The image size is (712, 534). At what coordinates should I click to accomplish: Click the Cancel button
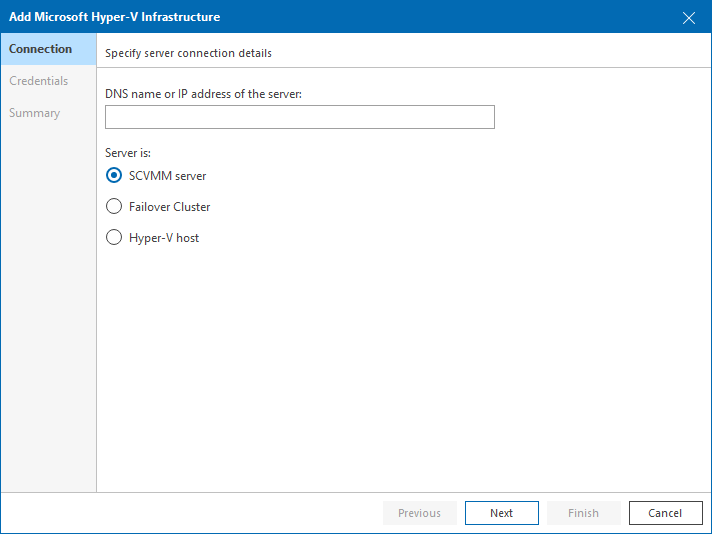coord(666,513)
